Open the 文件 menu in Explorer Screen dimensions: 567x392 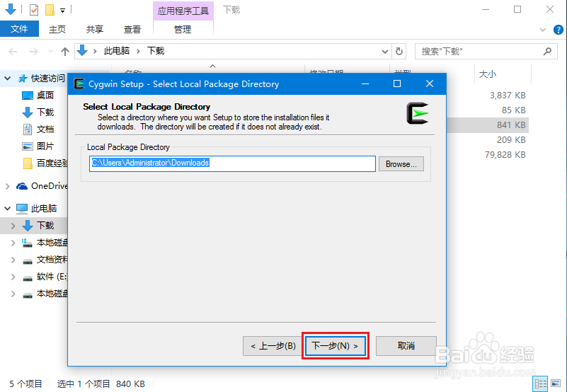[x=19, y=29]
